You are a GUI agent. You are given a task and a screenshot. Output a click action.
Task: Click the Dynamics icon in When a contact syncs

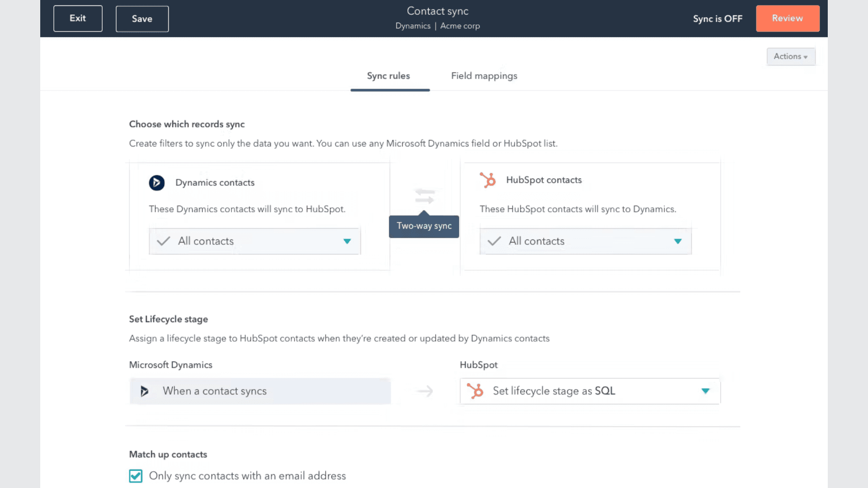pos(144,391)
